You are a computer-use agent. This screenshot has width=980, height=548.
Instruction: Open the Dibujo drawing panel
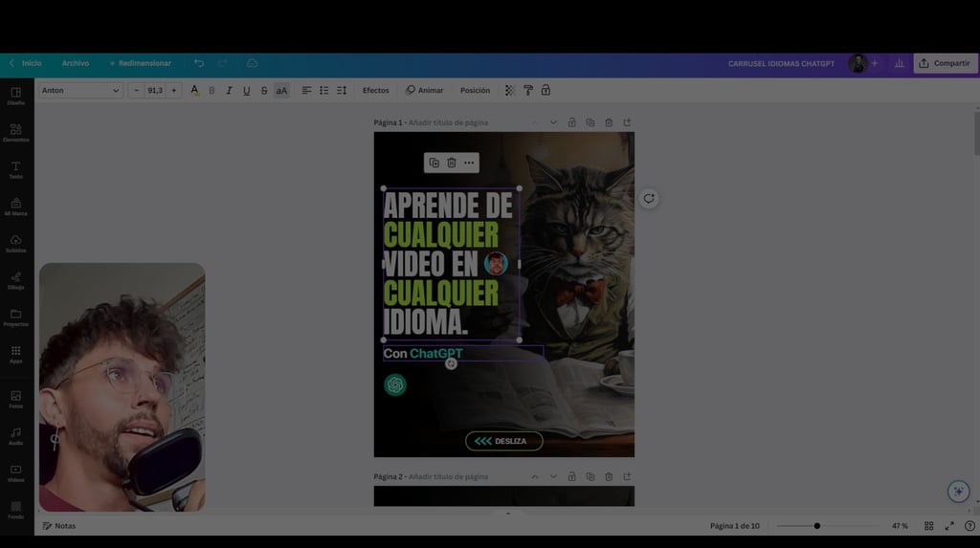15,280
